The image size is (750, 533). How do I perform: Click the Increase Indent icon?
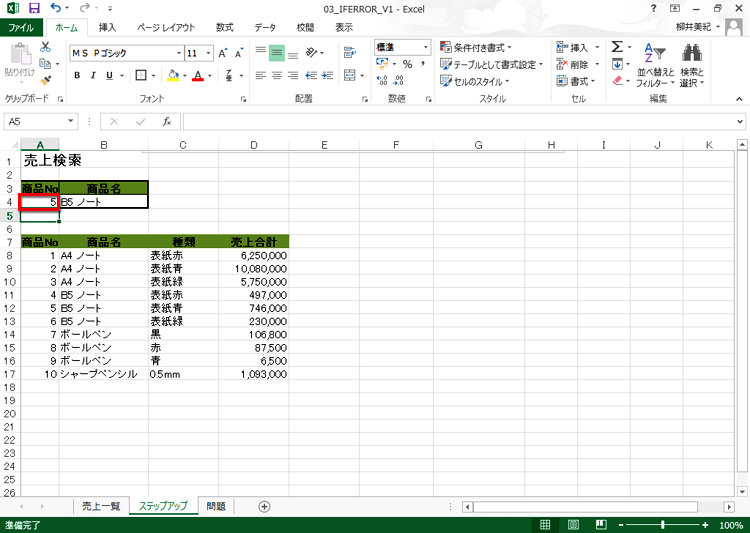click(x=328, y=75)
